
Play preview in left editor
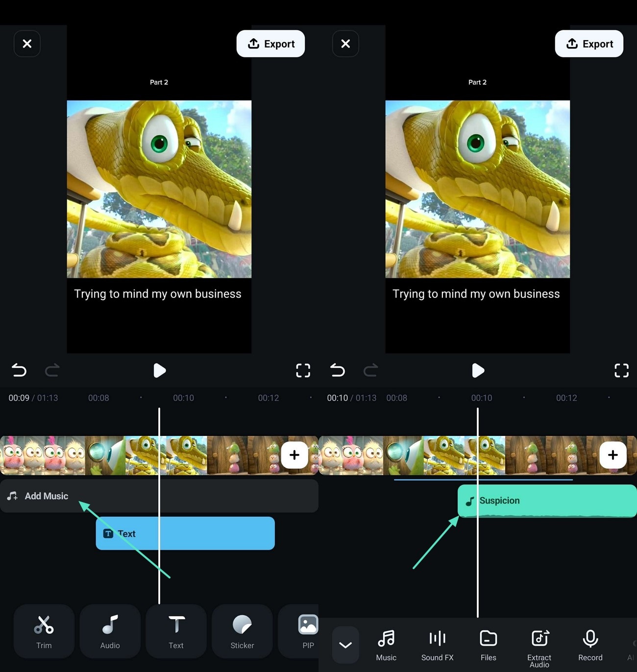(159, 370)
